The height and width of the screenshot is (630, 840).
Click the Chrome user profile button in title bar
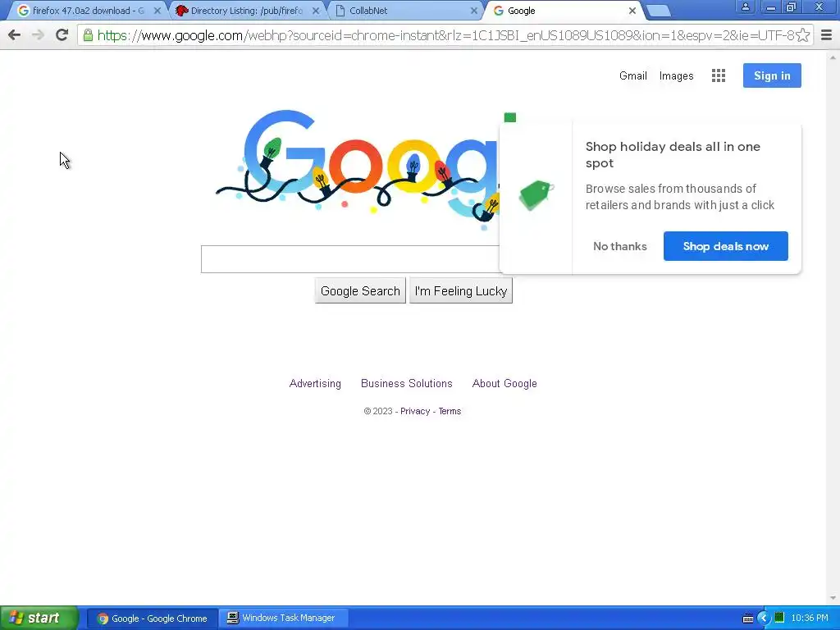[x=745, y=7]
